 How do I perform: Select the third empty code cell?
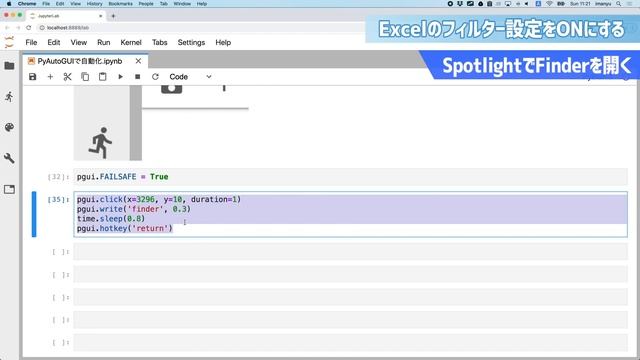(x=350, y=297)
